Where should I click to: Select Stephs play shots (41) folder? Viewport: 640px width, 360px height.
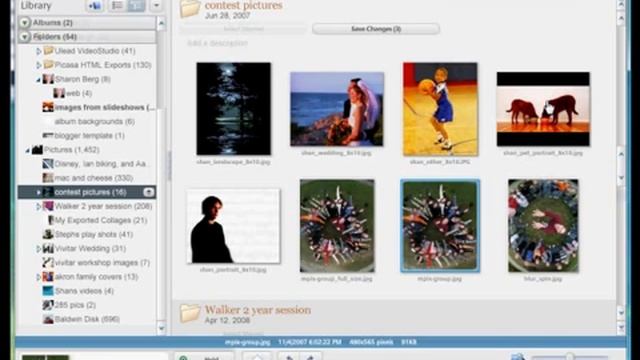88,234
